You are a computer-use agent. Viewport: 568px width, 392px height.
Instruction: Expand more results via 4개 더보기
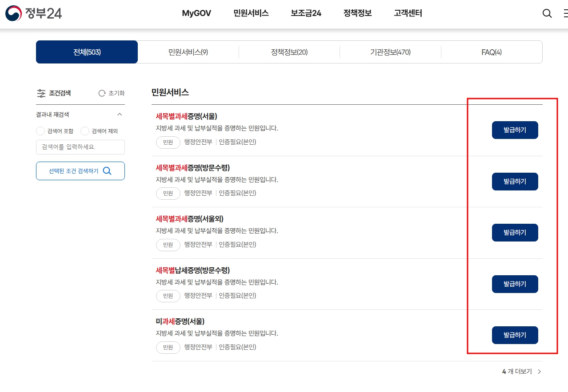click(522, 372)
